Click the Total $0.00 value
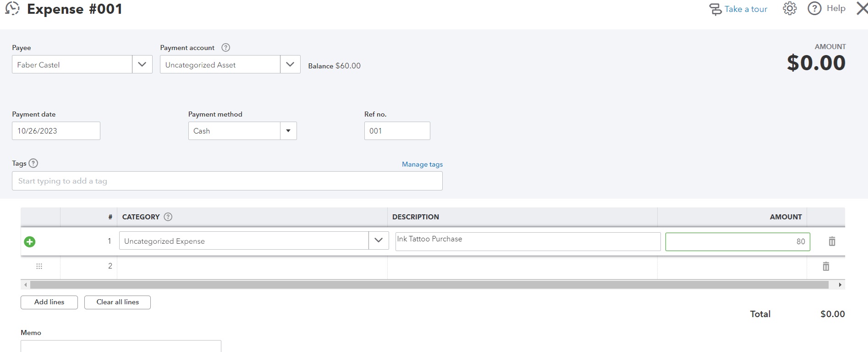Screen dimensions: 868x352 (833, 314)
